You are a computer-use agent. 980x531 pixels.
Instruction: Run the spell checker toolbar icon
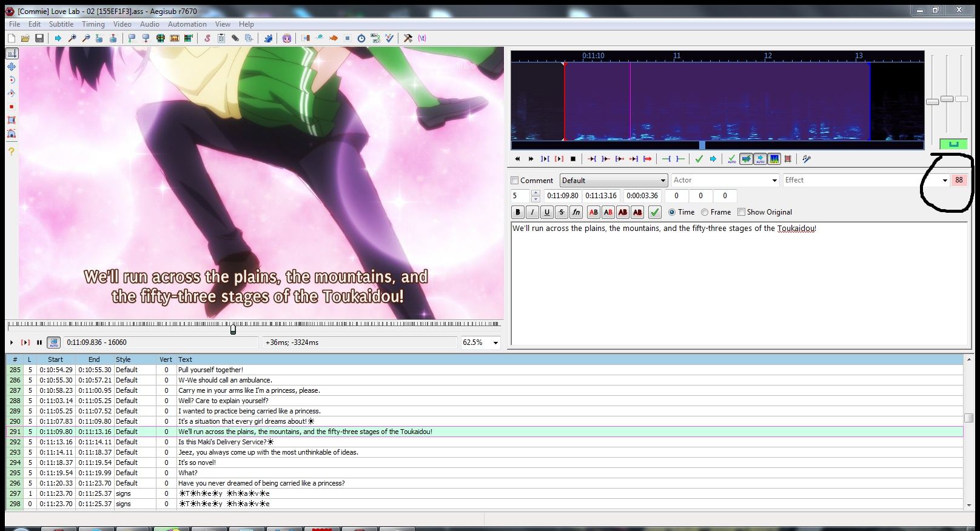[x=389, y=38]
